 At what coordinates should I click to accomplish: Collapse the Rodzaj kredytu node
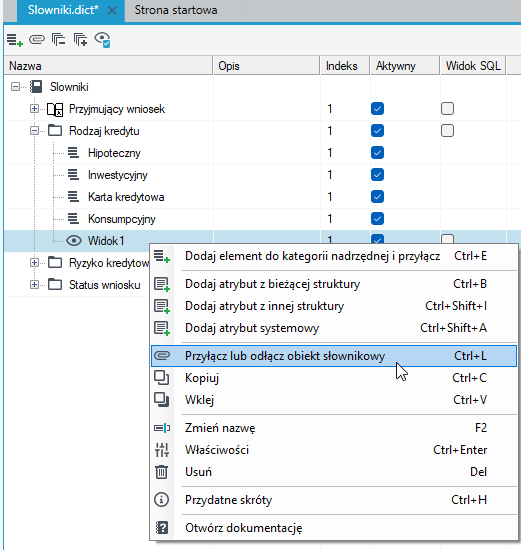click(x=34, y=131)
